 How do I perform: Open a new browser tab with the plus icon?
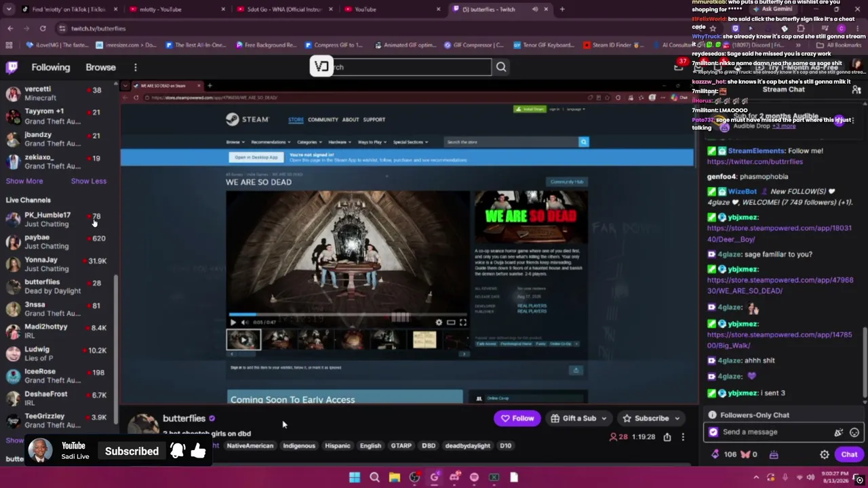562,9
